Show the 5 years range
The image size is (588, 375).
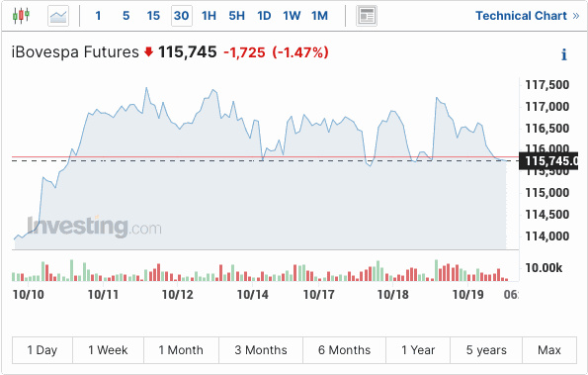coord(486,350)
